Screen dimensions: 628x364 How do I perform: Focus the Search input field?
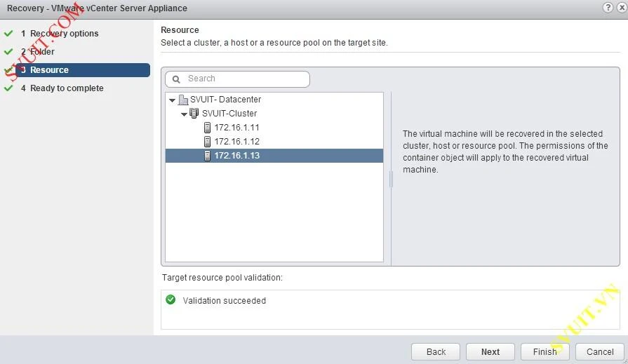click(x=237, y=79)
